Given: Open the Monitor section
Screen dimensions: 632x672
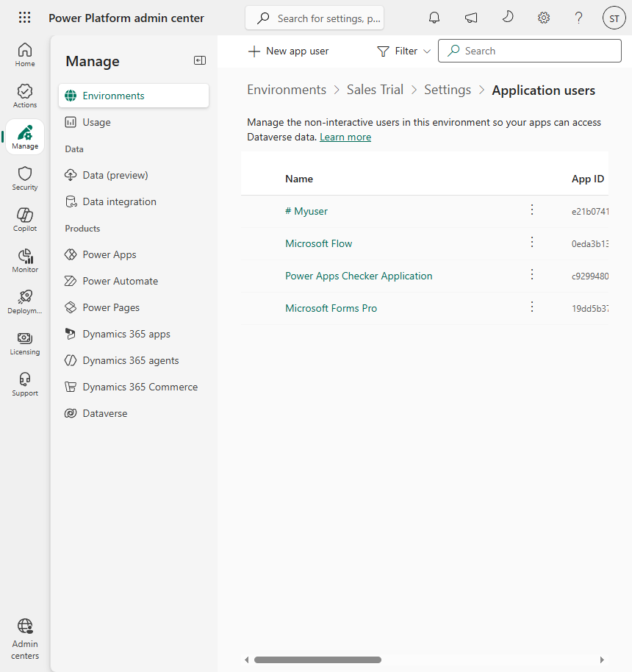Looking at the screenshot, I should 25,260.
